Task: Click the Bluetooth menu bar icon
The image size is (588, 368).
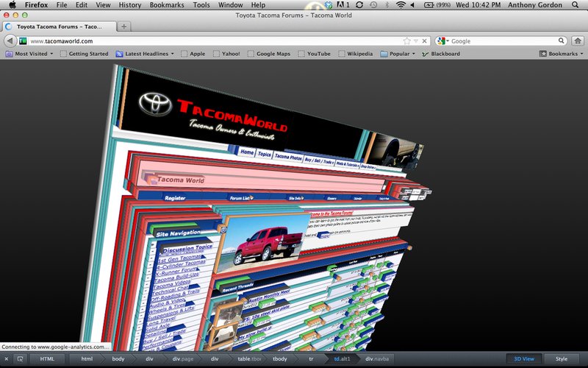Action: pos(387,5)
